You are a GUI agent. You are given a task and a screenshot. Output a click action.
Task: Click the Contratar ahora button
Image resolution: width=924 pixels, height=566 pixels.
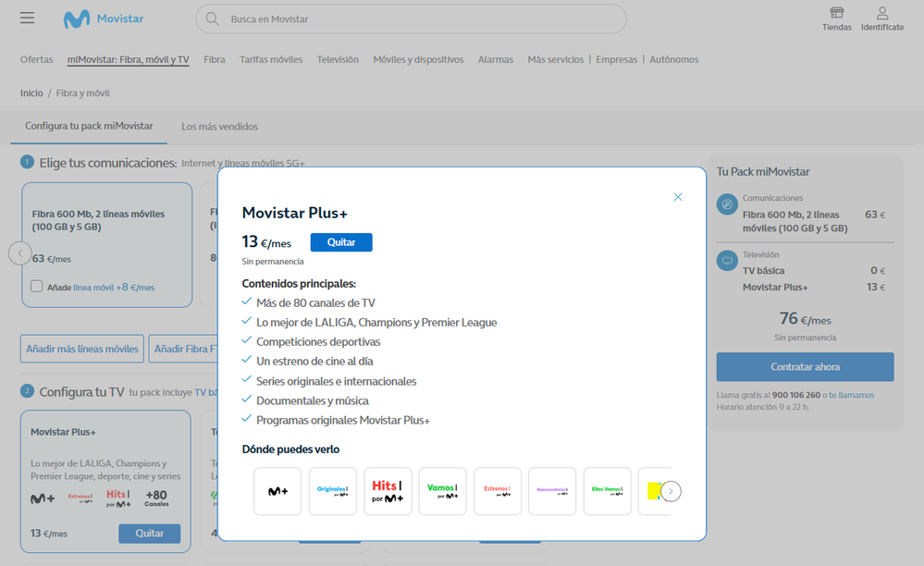805,367
